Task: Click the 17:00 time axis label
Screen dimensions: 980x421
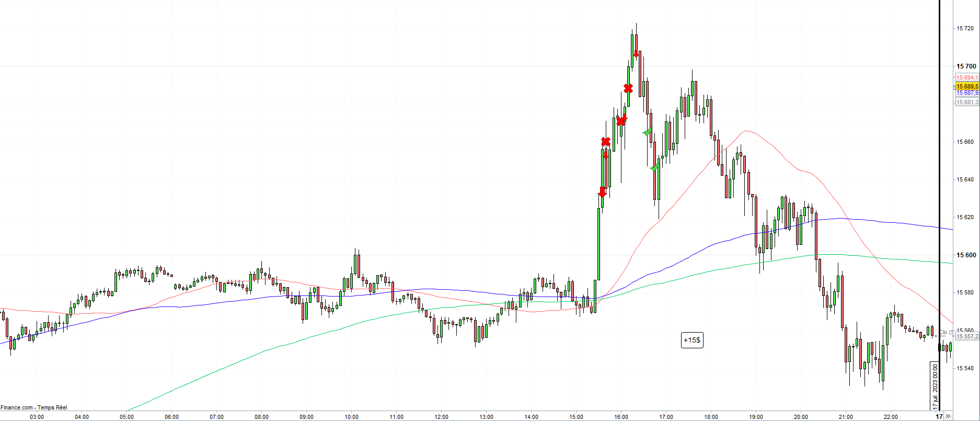Action: (x=666, y=417)
